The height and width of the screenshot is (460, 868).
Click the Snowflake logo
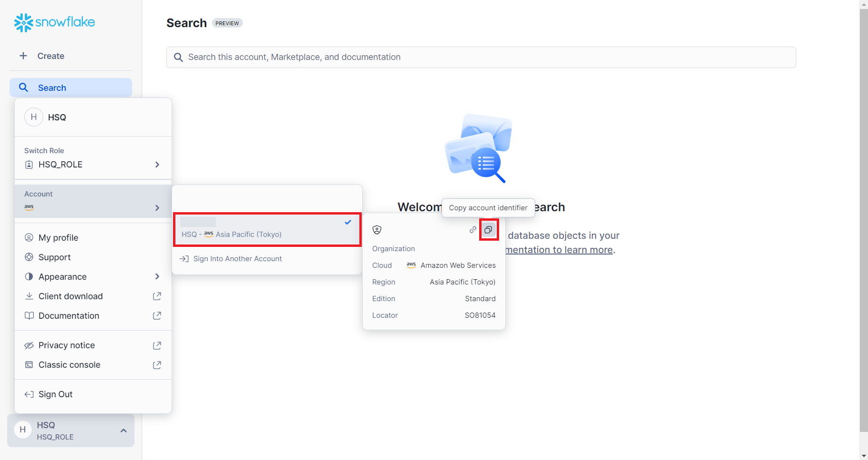(x=54, y=22)
